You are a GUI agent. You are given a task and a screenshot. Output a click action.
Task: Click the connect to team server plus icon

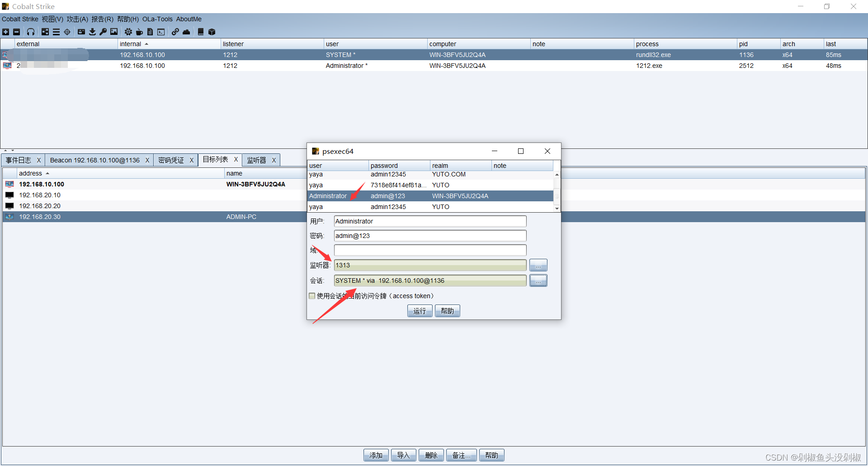[5, 32]
